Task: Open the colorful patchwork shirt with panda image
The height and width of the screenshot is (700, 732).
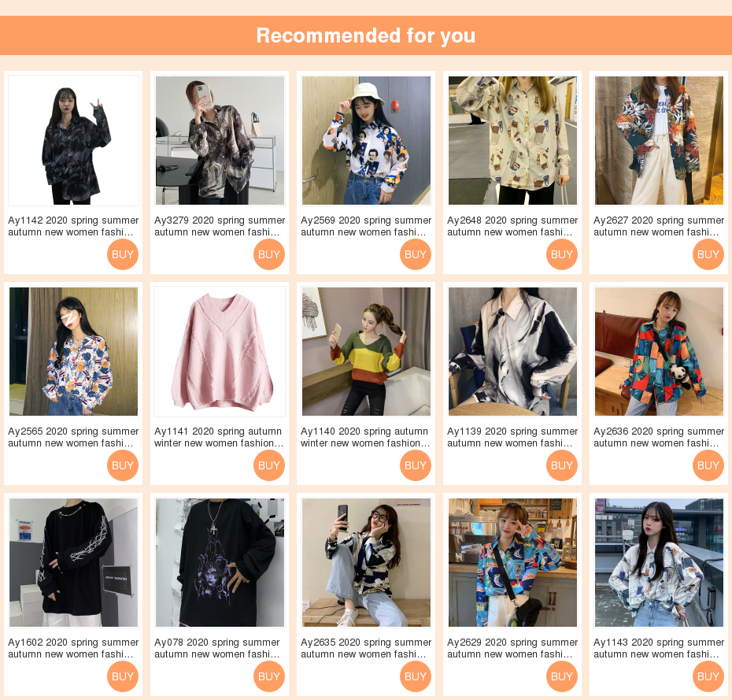Action: click(x=659, y=352)
